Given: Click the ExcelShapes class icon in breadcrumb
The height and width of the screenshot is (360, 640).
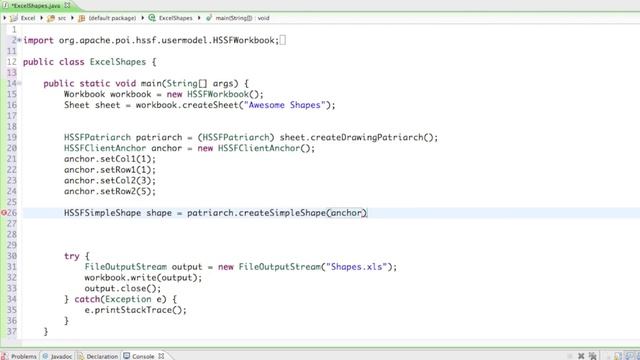Looking at the screenshot, I should pyautogui.click(x=152, y=18).
